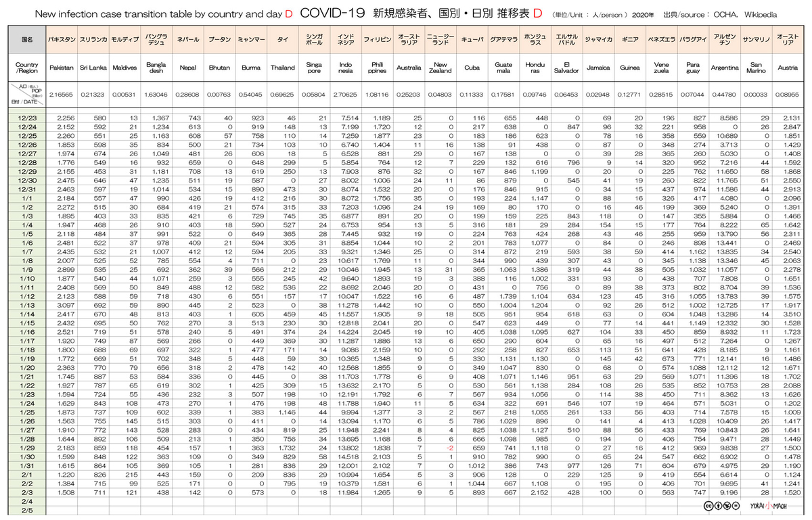This screenshot has height=520, width=812.
Task: Select the Philippines column header
Action: tap(378, 68)
